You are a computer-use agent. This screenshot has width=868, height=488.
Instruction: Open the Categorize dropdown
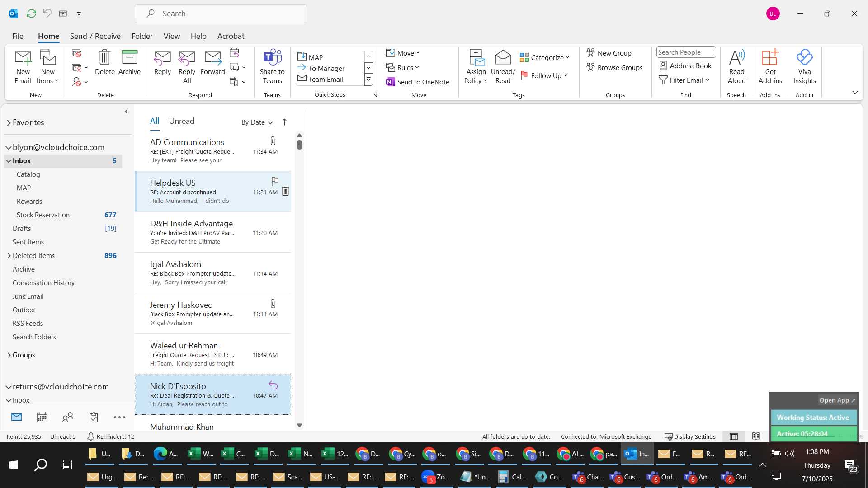point(544,57)
